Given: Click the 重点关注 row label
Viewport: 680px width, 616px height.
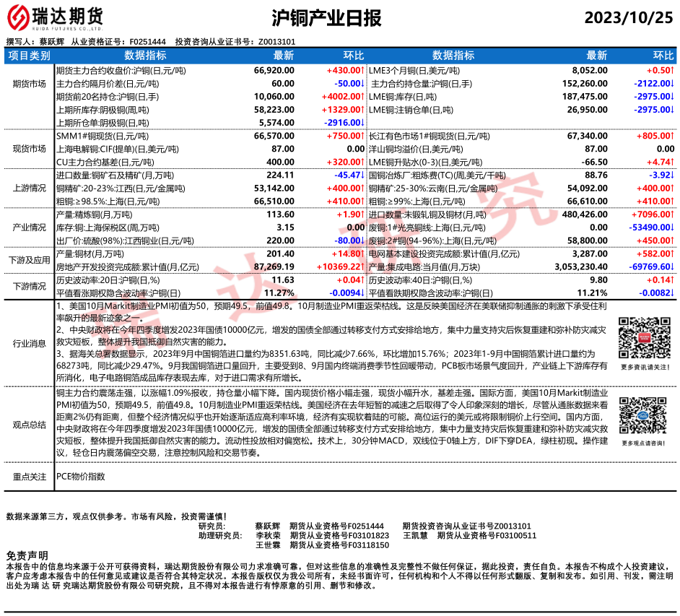Looking at the screenshot, I should 30,477.
